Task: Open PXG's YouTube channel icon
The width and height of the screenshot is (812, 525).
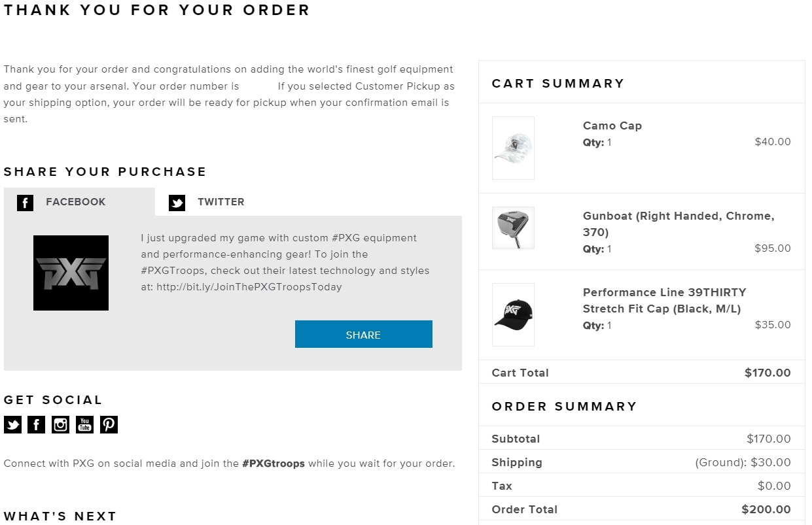Action: coord(85,425)
